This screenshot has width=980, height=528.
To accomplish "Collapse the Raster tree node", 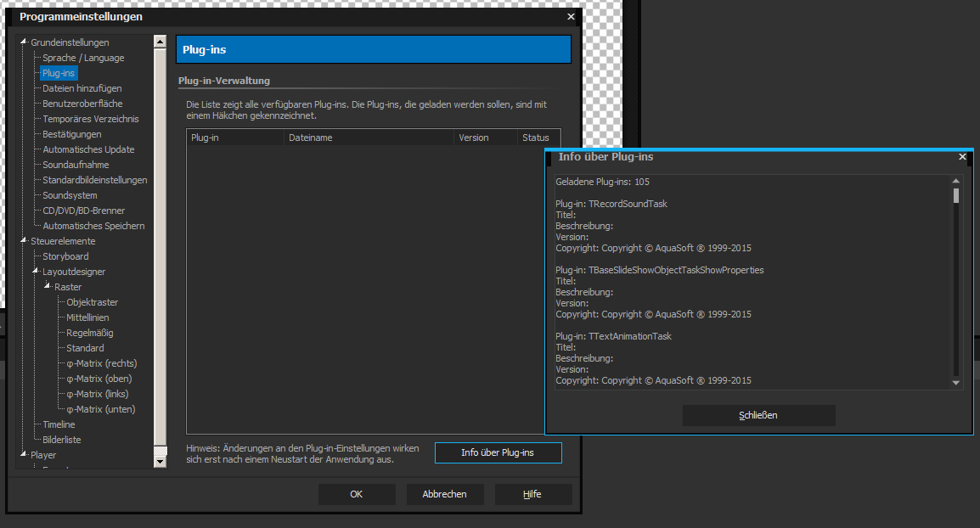I will [48, 287].
